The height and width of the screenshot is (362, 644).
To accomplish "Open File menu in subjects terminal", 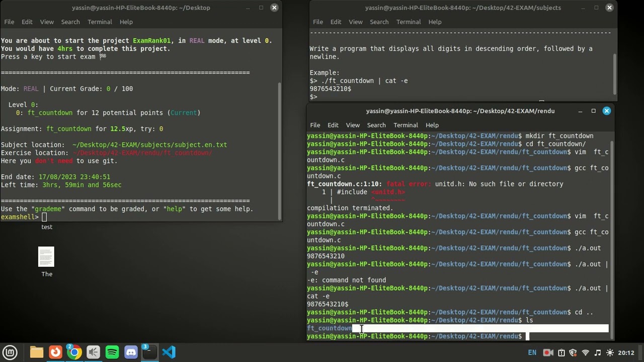I will tap(318, 22).
